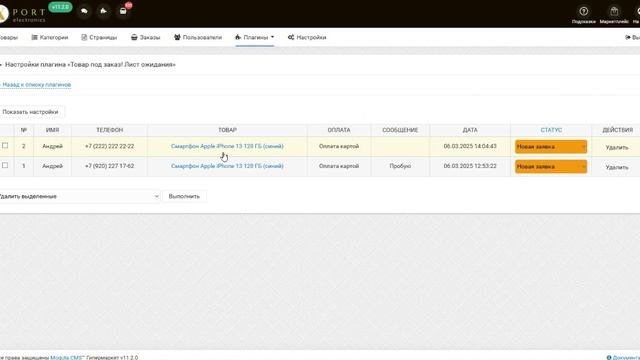Click the puzzle plugin icon in header
640x360 pixels.
point(104,11)
